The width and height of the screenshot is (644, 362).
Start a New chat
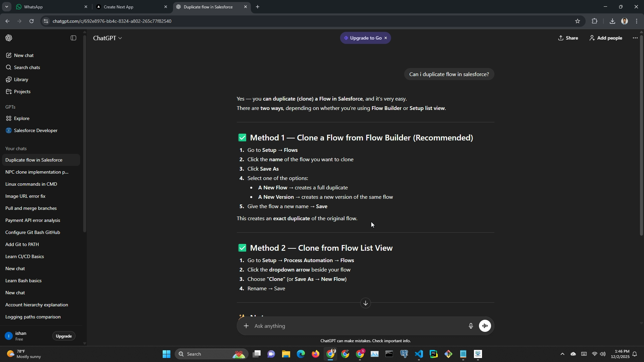tap(23, 55)
